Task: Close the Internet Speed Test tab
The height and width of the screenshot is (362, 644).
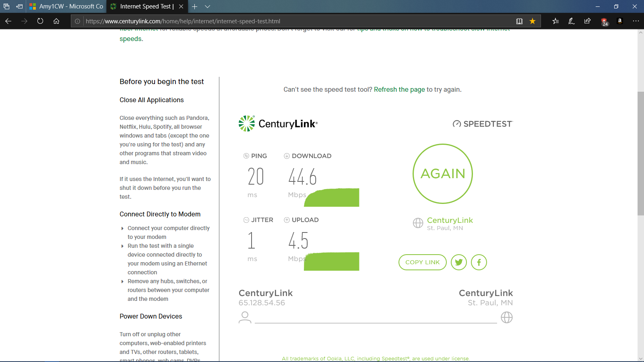Action: coord(181,6)
